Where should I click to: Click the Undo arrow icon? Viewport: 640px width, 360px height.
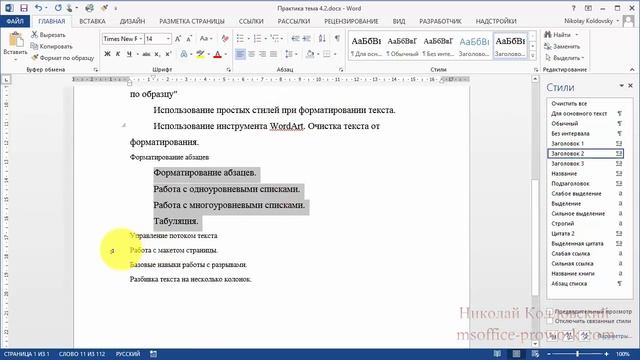coord(38,8)
